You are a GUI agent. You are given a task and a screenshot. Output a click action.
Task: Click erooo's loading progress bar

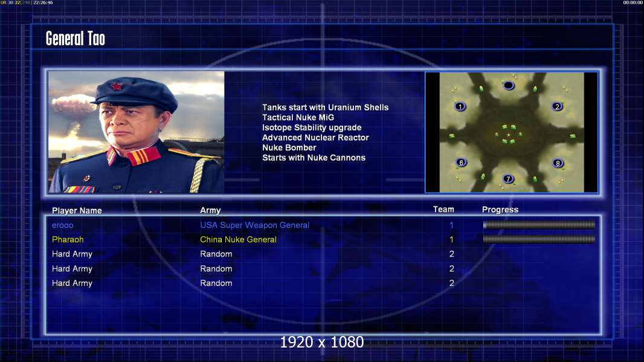tap(539, 224)
